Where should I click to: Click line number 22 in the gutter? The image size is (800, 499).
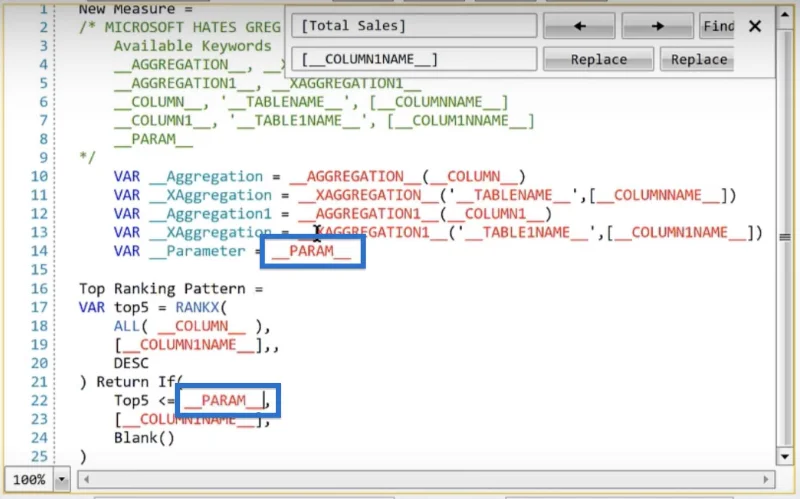(39, 400)
